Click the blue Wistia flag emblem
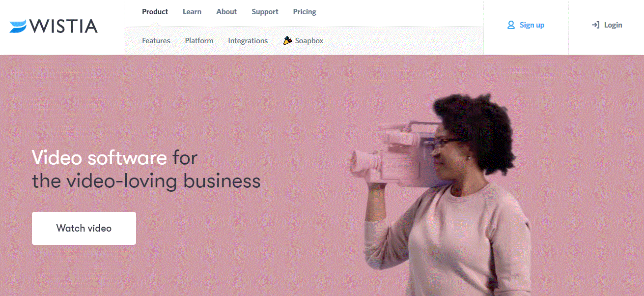644x296 pixels. tap(18, 27)
